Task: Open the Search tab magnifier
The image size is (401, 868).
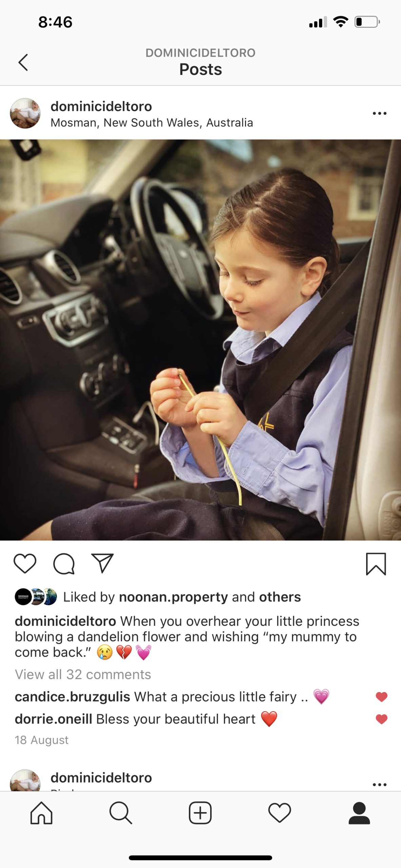Action: click(121, 813)
